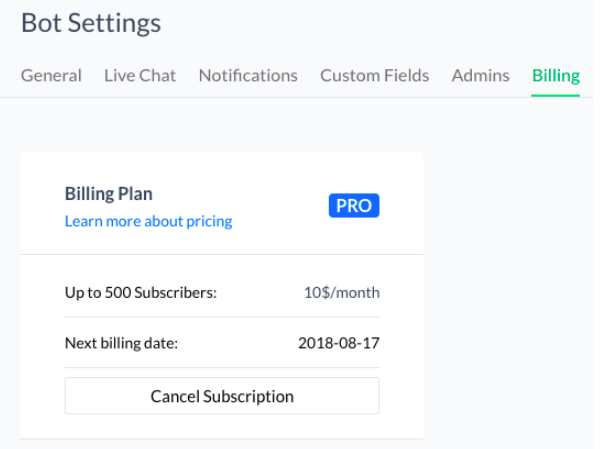The image size is (600, 449).
Task: Open the General settings tab
Action: (x=51, y=75)
